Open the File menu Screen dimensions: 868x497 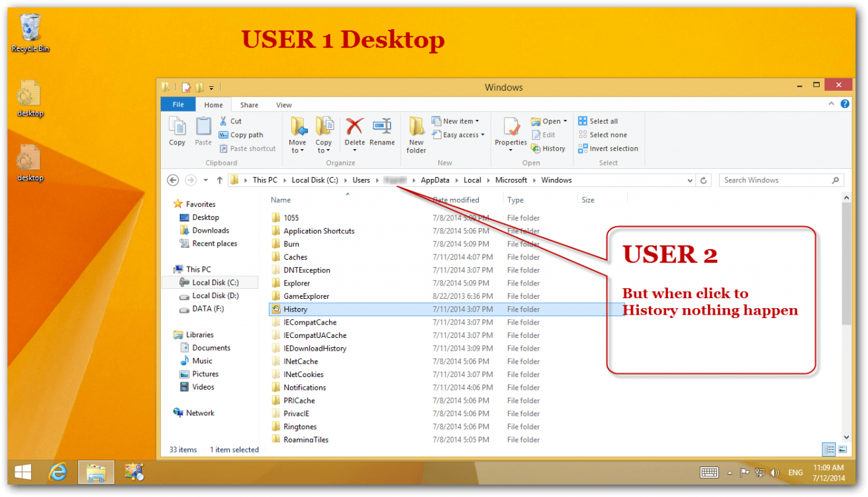point(177,104)
